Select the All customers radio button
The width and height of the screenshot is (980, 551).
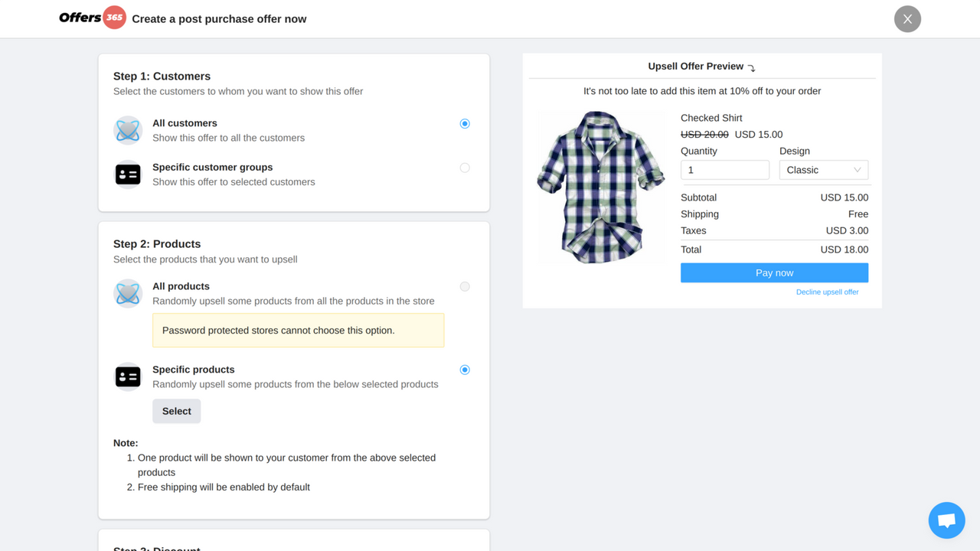point(465,123)
